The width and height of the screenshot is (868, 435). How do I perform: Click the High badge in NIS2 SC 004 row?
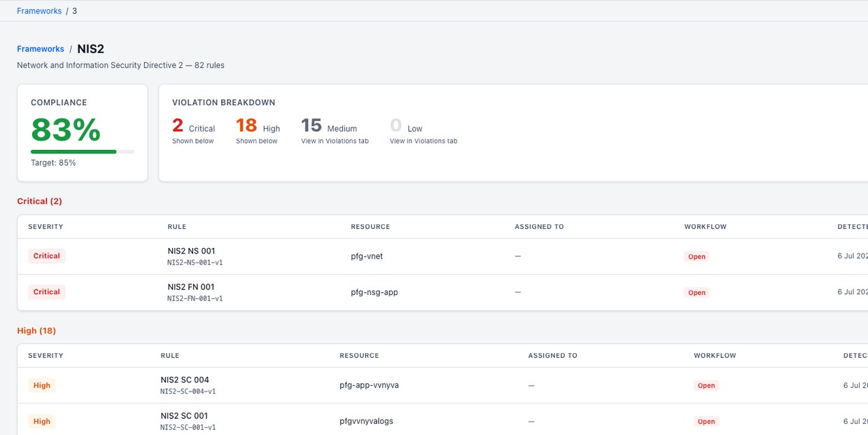(x=42, y=385)
